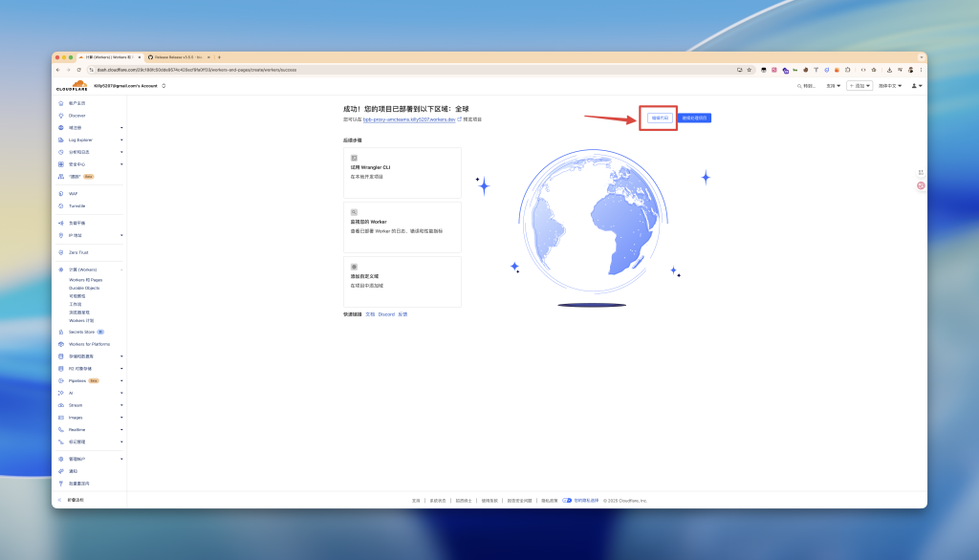Screen dimensions: 979x560
Task: Open Discover via its lightbulb icon
Action: (x=60, y=116)
